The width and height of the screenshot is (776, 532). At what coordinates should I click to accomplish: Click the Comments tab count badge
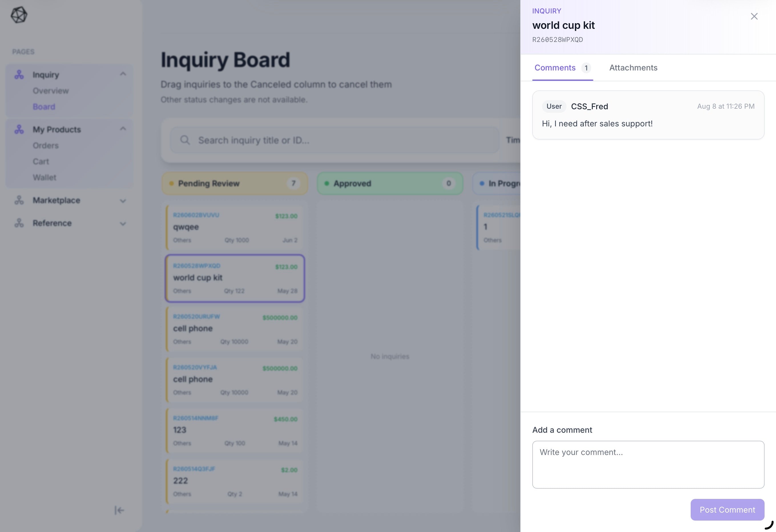(586, 68)
